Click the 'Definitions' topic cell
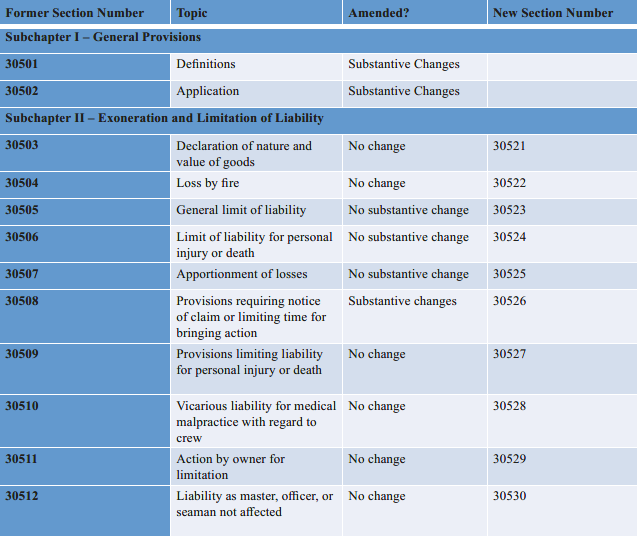 pyautogui.click(x=206, y=64)
